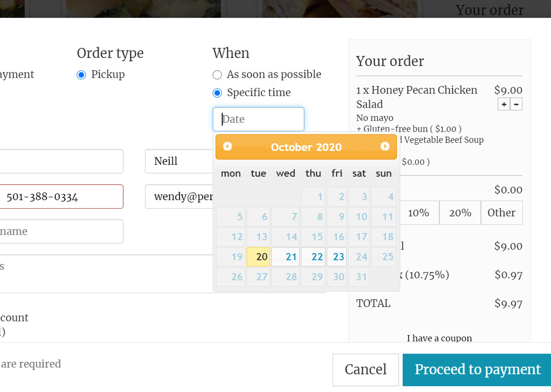Select the 10% tip option

[x=418, y=213]
